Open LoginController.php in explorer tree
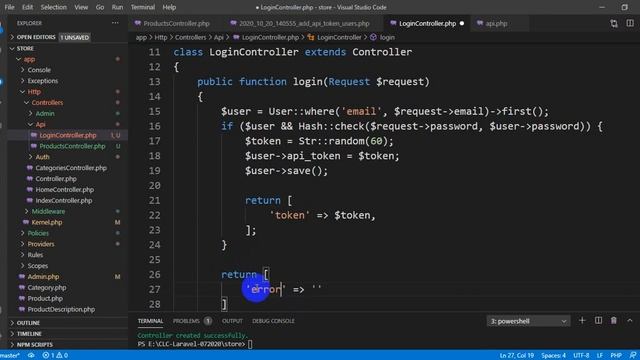 click(x=68, y=135)
